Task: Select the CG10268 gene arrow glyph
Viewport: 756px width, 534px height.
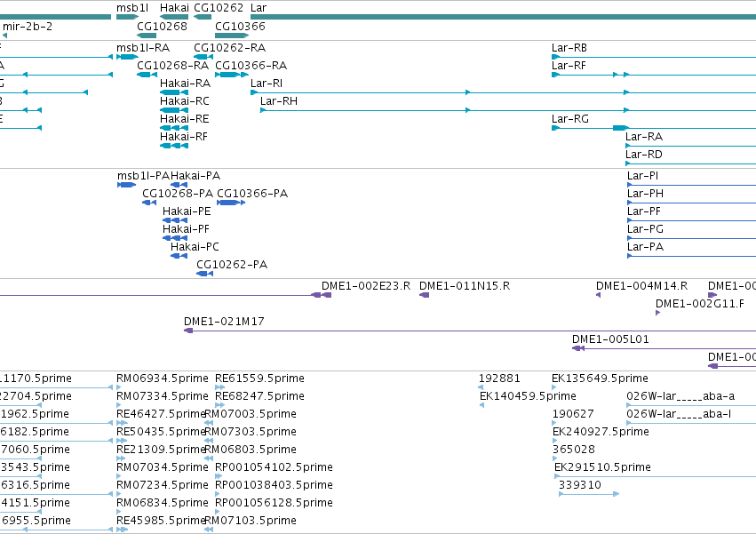Action: click(147, 36)
